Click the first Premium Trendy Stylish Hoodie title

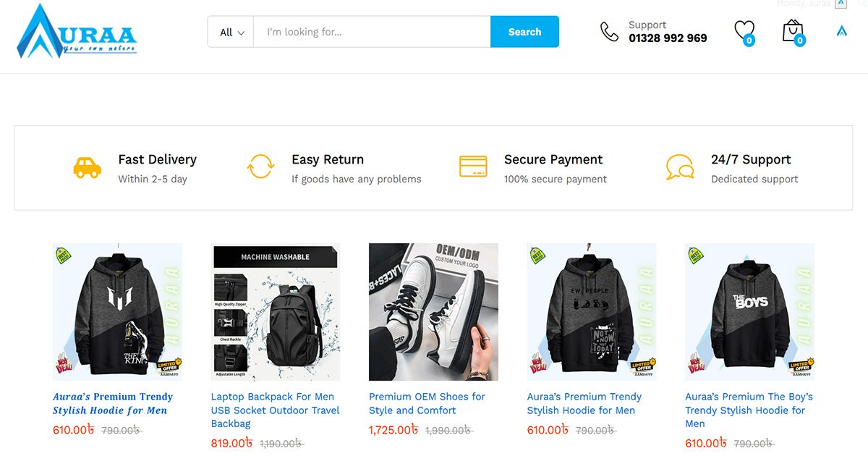pos(113,403)
